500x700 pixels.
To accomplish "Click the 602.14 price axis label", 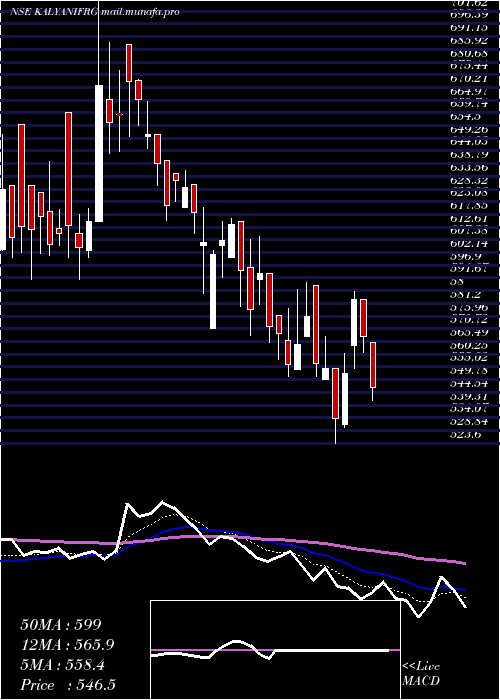I will 471,244.
